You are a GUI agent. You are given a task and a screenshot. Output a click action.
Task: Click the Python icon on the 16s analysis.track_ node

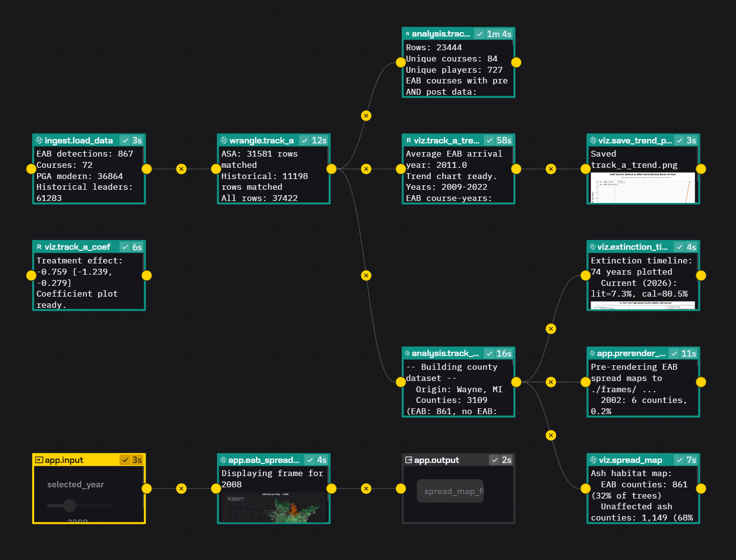(x=408, y=354)
